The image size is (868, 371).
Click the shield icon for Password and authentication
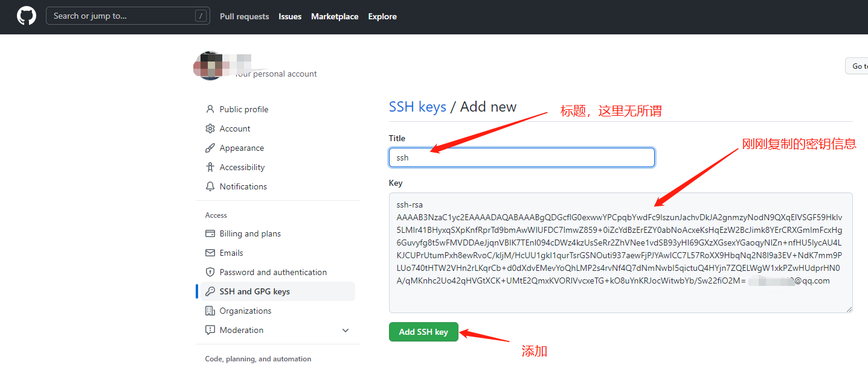pos(210,272)
